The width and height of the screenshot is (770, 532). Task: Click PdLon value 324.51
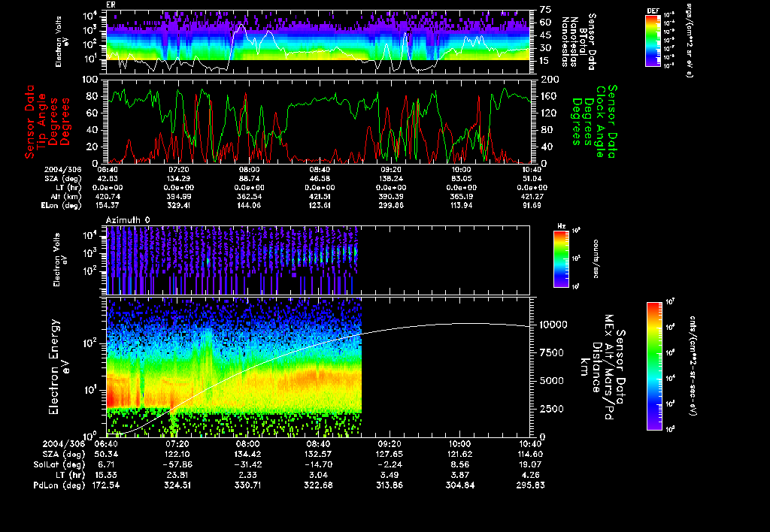click(177, 485)
